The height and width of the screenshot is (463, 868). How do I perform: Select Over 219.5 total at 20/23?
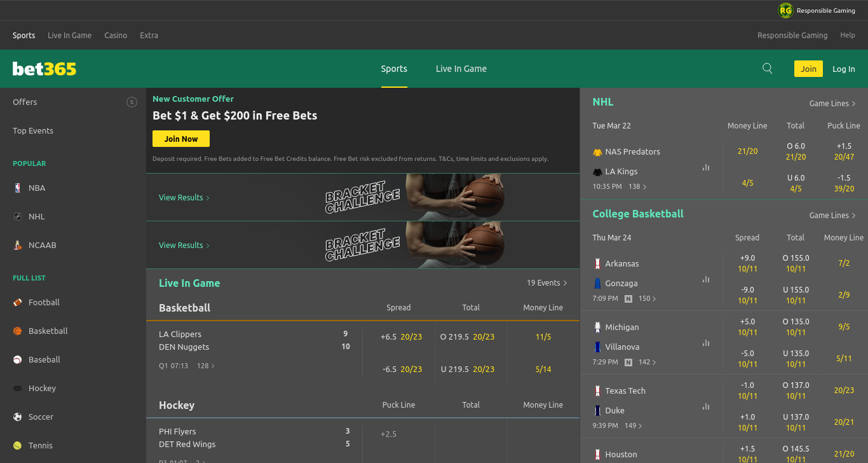[467, 337]
